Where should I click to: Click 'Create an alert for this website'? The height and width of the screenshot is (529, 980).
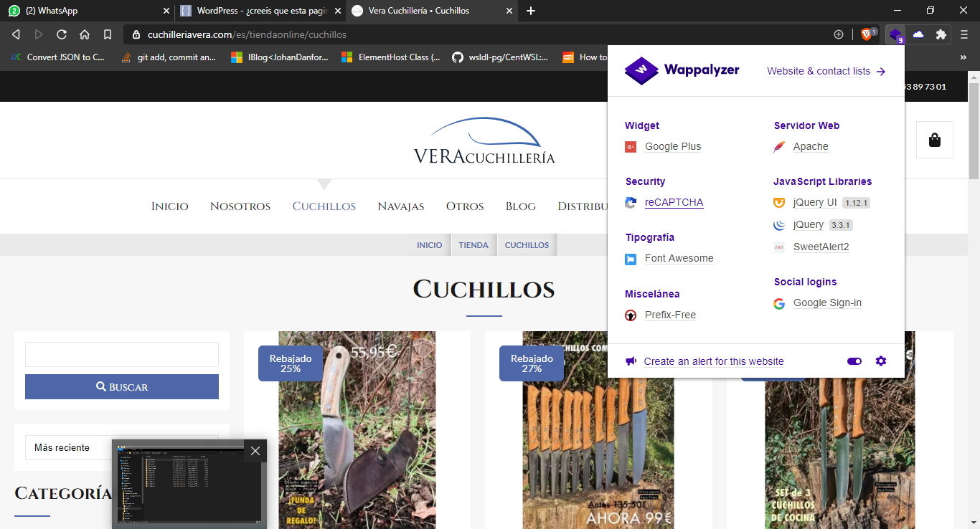click(714, 361)
